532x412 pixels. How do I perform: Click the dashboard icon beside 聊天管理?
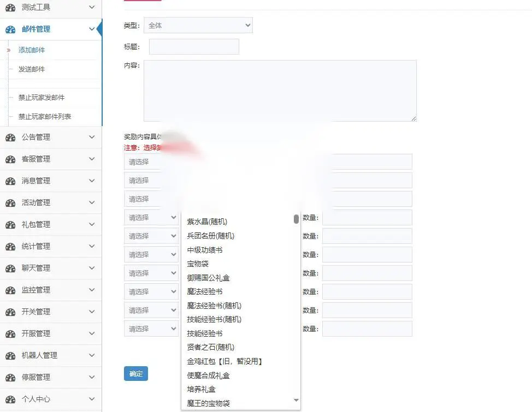click(10, 268)
